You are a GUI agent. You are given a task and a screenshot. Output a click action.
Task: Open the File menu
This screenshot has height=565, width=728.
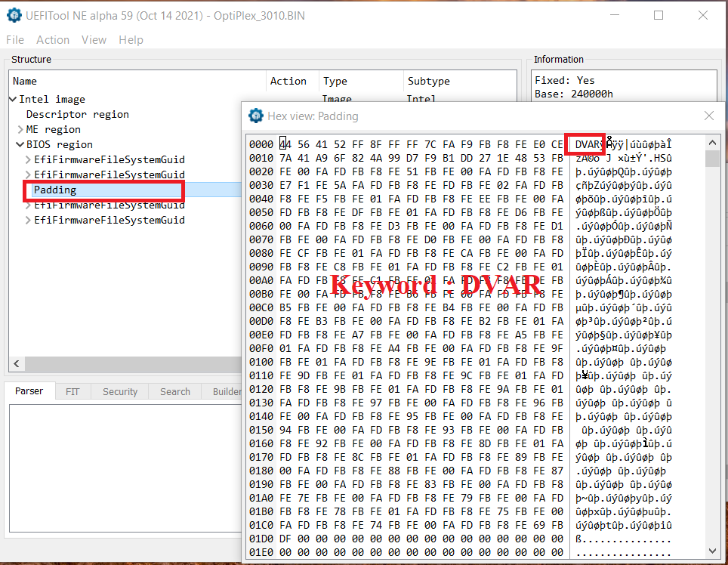[x=15, y=40]
